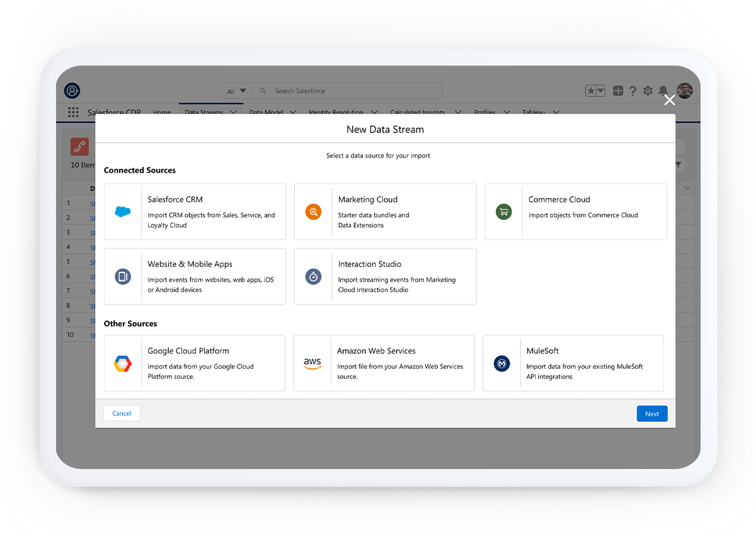
Task: Go to the Identity Resolution tab
Action: 336,112
